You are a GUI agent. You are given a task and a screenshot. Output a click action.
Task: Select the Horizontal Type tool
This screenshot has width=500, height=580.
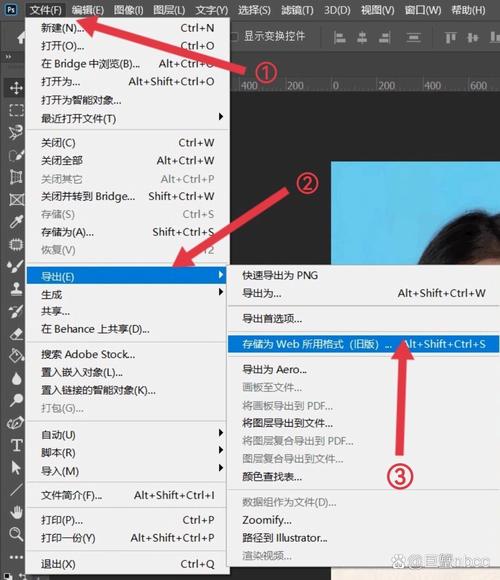(16, 445)
